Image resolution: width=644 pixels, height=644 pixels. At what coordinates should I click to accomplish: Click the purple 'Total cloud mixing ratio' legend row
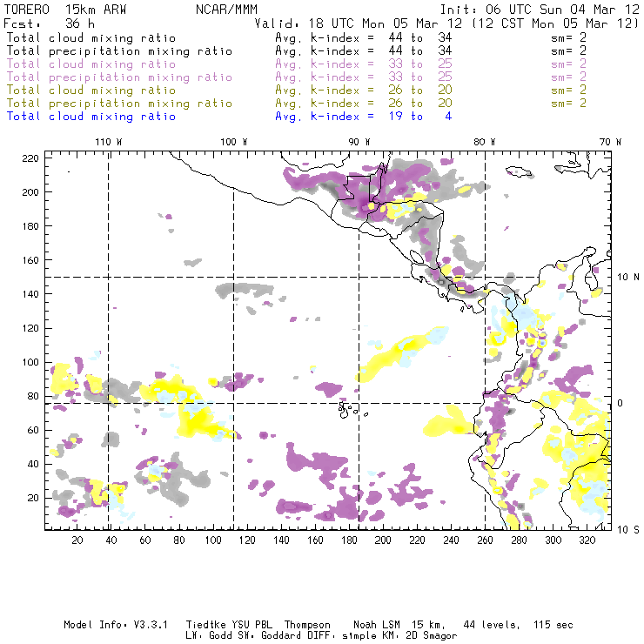point(91,64)
